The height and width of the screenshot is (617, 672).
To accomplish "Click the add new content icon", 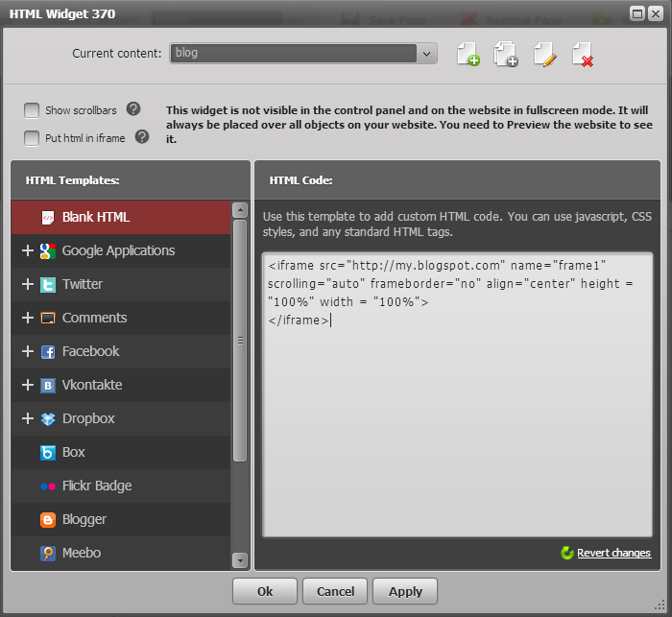I will (468, 54).
